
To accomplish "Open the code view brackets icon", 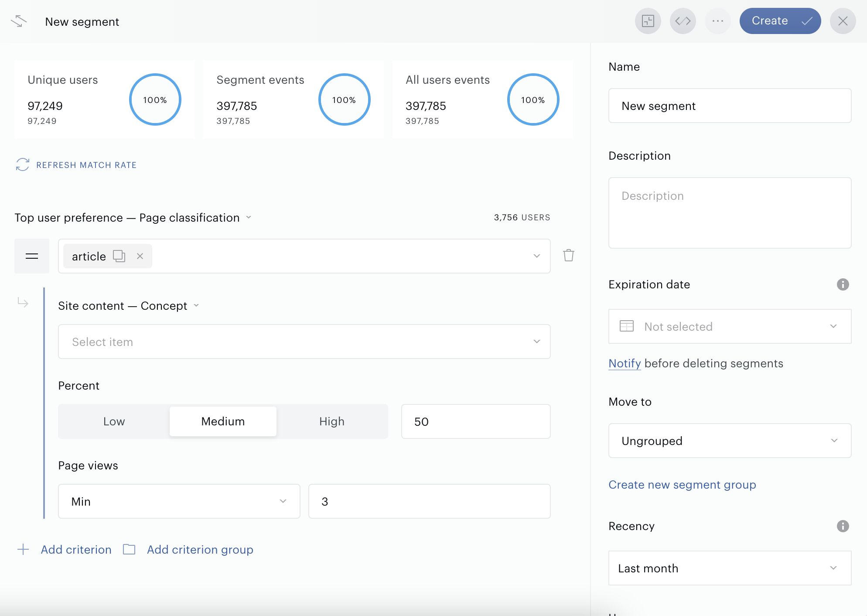I will pos(683,21).
